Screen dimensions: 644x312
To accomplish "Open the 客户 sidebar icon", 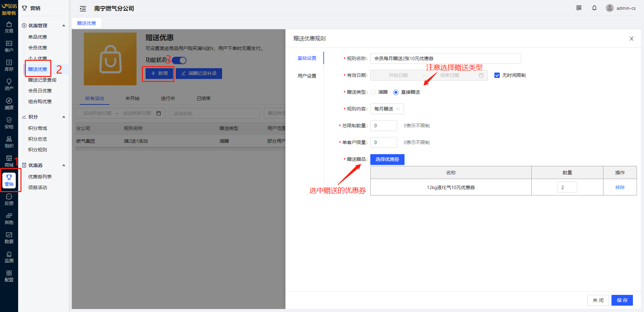I will point(9,46).
